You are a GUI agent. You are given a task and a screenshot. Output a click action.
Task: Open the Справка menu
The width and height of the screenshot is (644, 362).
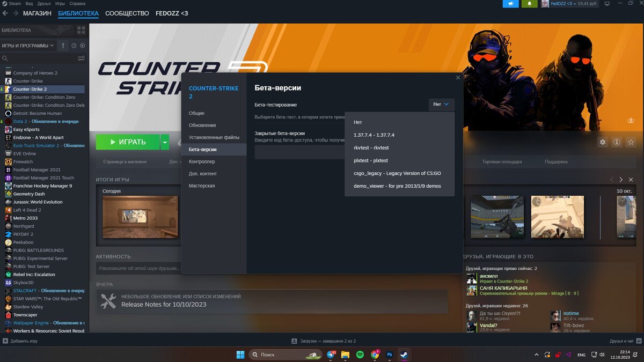point(77,4)
